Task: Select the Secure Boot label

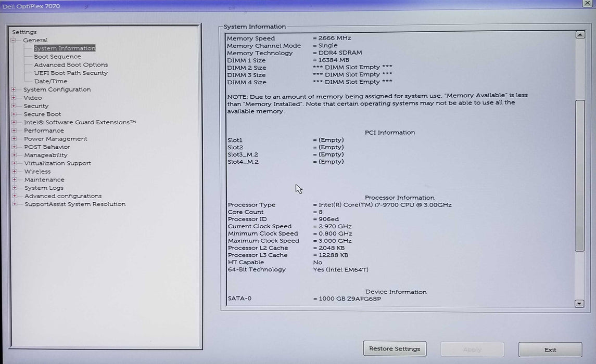Action: coord(42,114)
